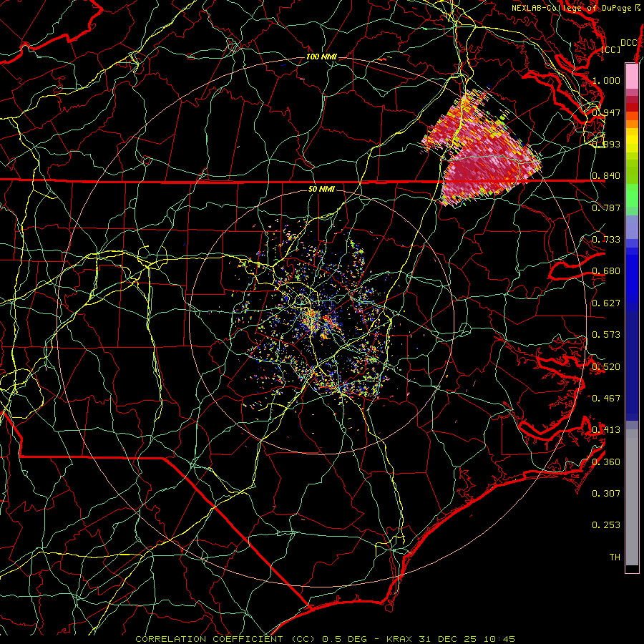Click the 100 NMI range ring label
Image resolution: width=644 pixels, height=644 pixels.
[x=321, y=57]
